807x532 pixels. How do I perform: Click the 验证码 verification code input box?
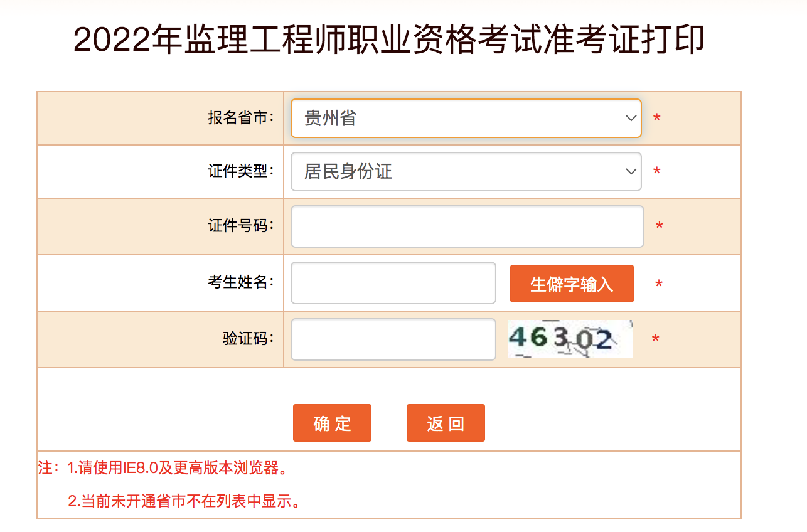pyautogui.click(x=393, y=339)
